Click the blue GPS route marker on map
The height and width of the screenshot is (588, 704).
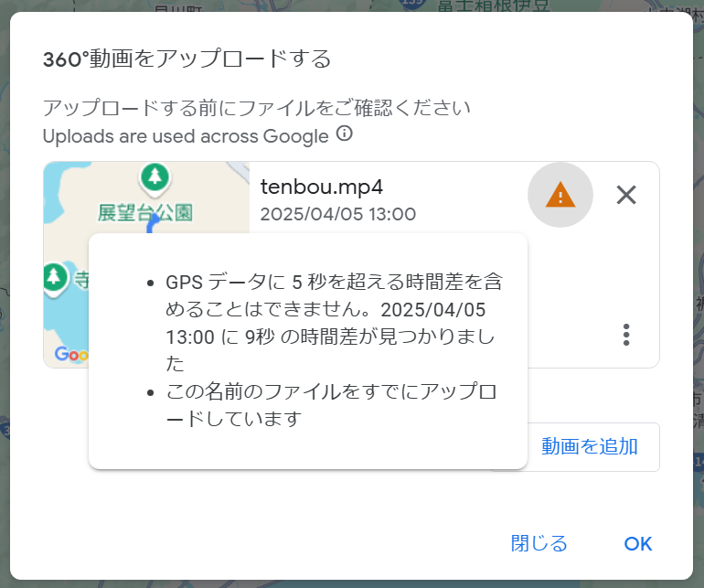pos(152,222)
